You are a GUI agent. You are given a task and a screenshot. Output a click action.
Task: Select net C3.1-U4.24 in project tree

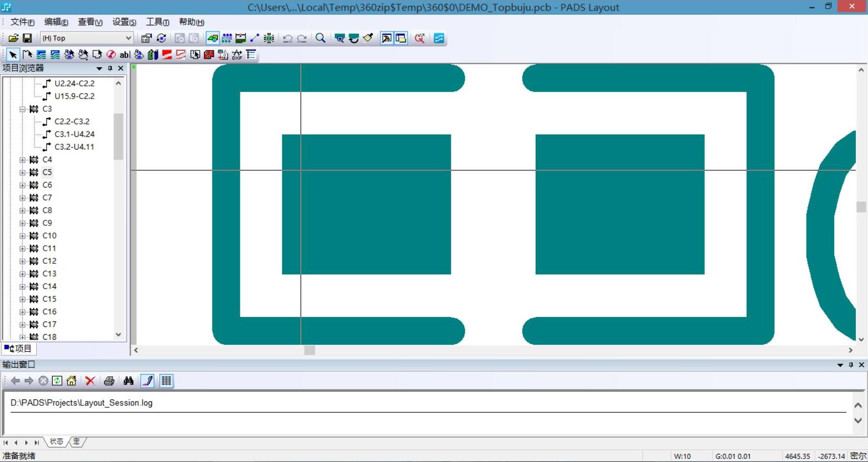tap(74, 134)
